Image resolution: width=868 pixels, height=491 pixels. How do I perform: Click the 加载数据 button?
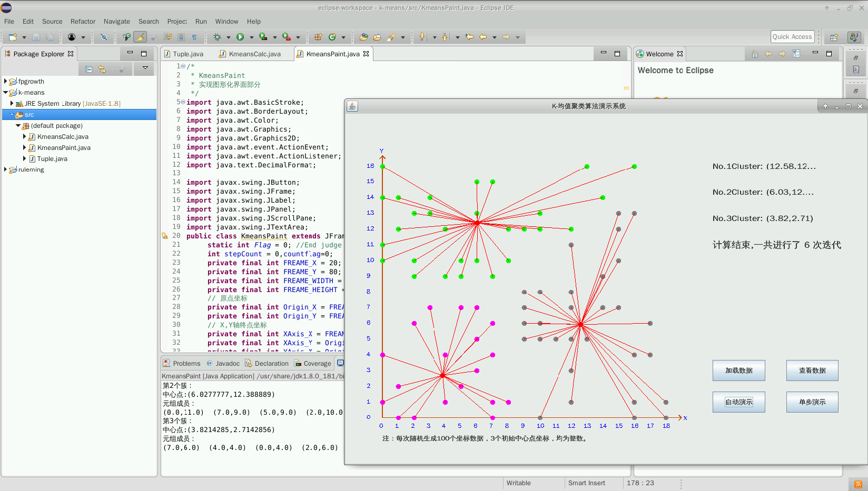coord(738,370)
